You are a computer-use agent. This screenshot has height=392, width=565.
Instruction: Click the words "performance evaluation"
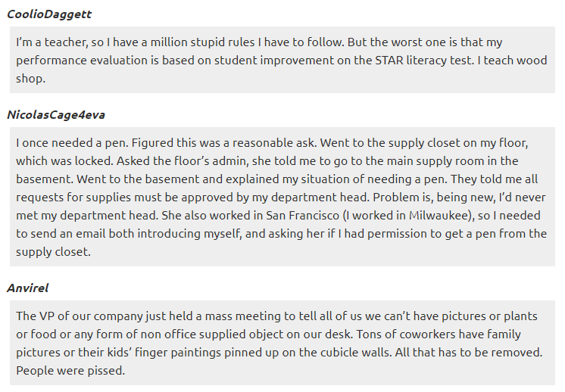click(x=82, y=61)
